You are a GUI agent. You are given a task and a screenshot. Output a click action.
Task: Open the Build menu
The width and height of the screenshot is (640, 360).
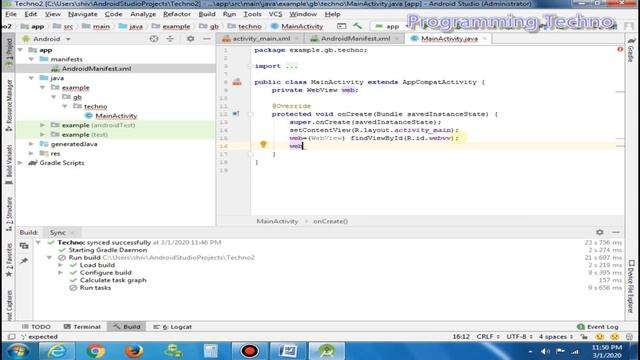point(207,14)
